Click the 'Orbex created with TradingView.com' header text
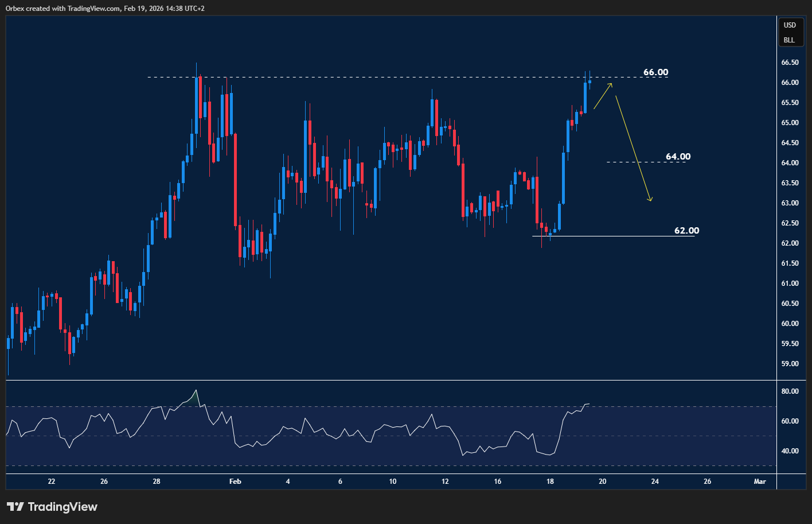 tap(63, 9)
